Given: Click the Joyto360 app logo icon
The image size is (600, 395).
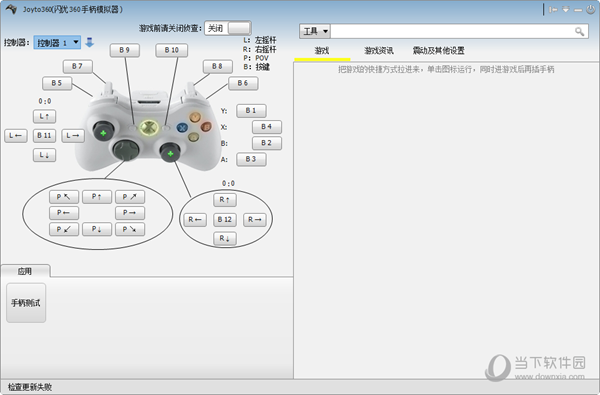Looking at the screenshot, I should [11, 9].
